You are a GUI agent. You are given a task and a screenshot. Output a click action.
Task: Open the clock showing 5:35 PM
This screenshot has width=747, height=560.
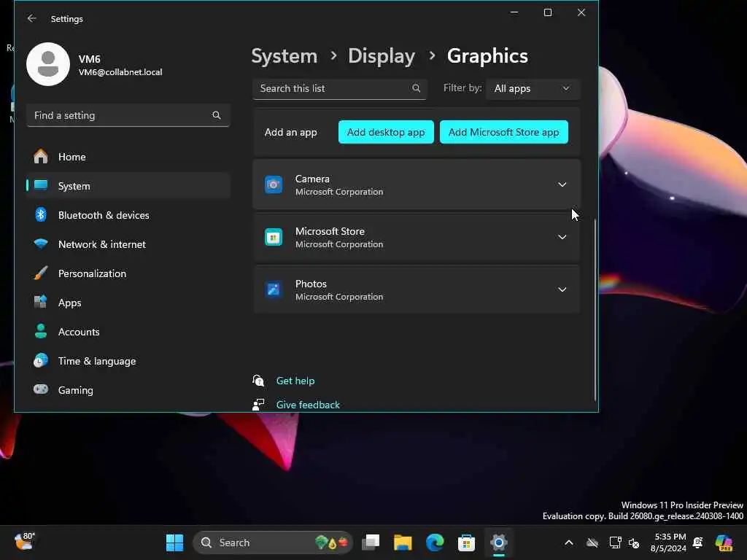point(669,542)
